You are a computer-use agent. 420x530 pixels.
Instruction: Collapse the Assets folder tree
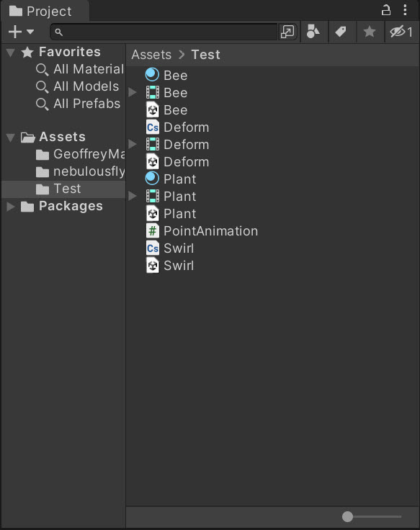point(11,138)
